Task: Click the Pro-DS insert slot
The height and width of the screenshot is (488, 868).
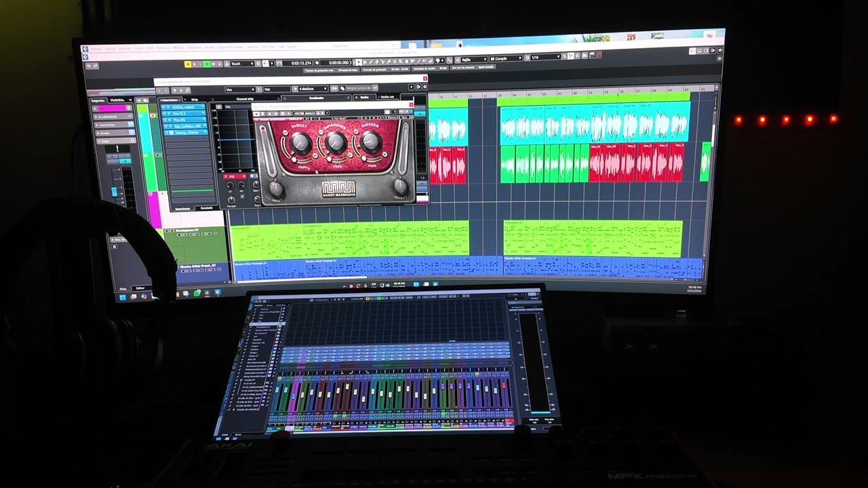Action: pyautogui.click(x=183, y=119)
